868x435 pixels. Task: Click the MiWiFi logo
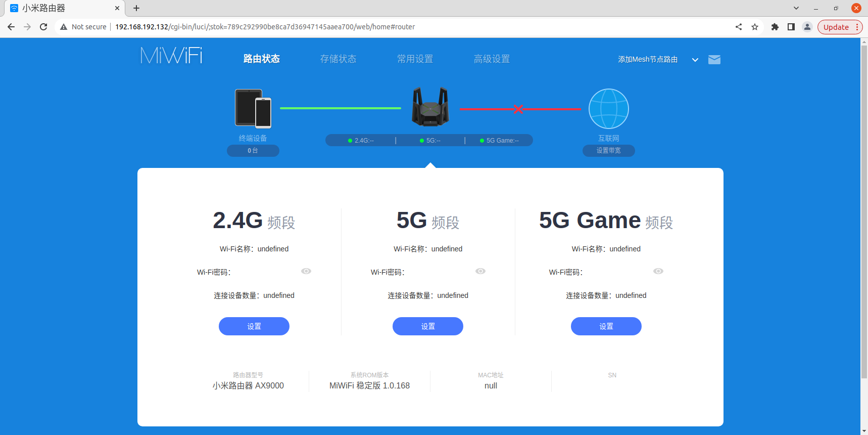click(x=171, y=56)
